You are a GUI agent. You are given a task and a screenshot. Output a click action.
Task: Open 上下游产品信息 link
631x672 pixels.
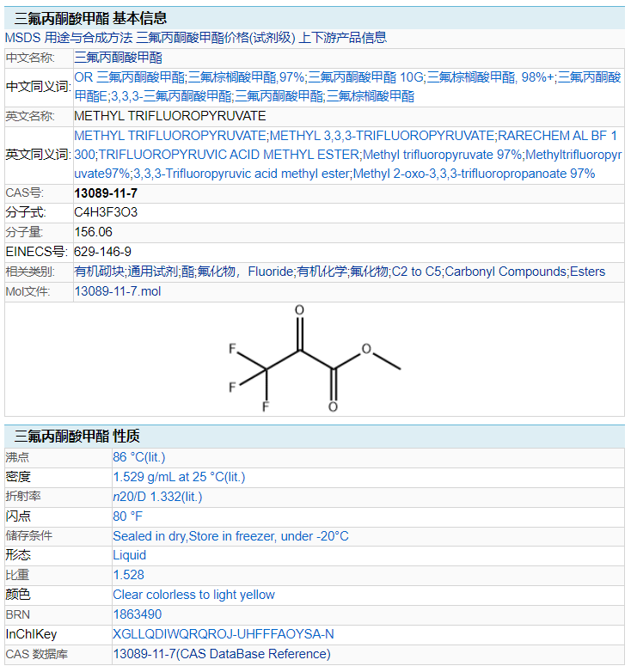(x=342, y=38)
